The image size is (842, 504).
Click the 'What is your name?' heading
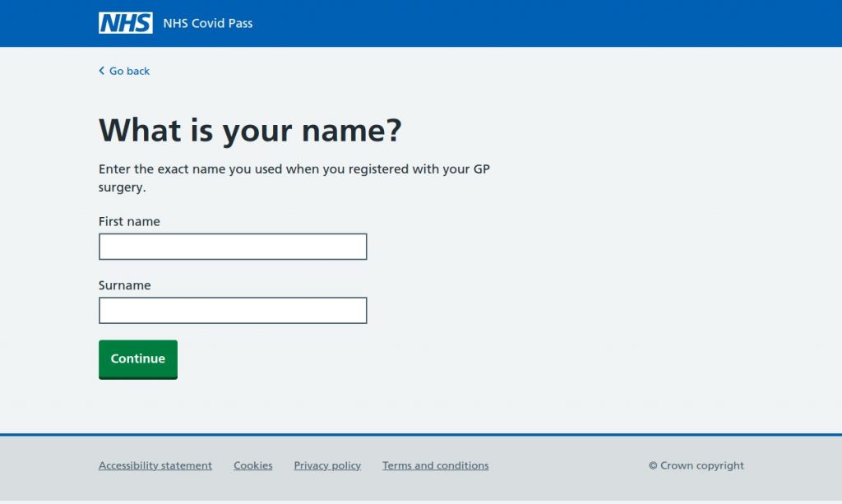250,130
